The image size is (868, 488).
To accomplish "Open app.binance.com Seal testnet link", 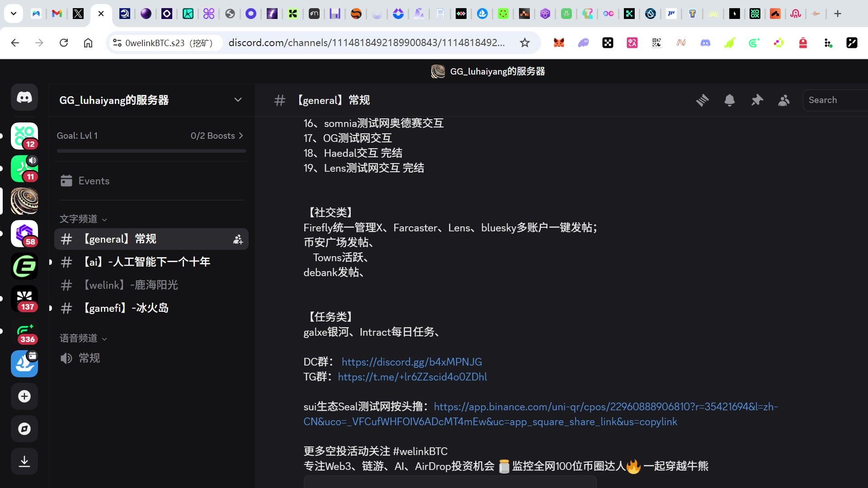I will point(541,414).
